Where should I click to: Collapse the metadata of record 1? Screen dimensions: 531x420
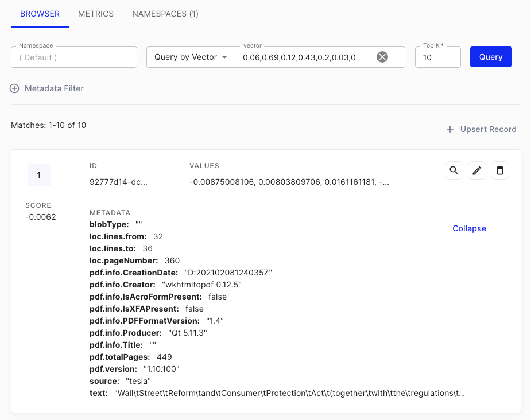click(469, 228)
